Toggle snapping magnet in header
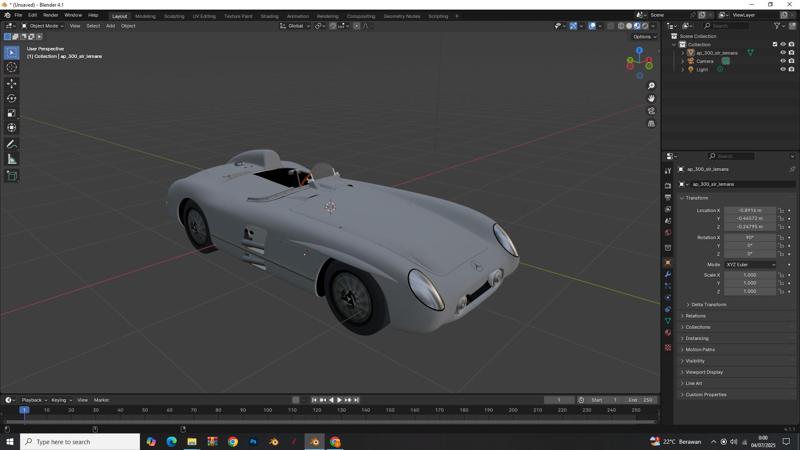The height and width of the screenshot is (450, 800). tap(333, 26)
